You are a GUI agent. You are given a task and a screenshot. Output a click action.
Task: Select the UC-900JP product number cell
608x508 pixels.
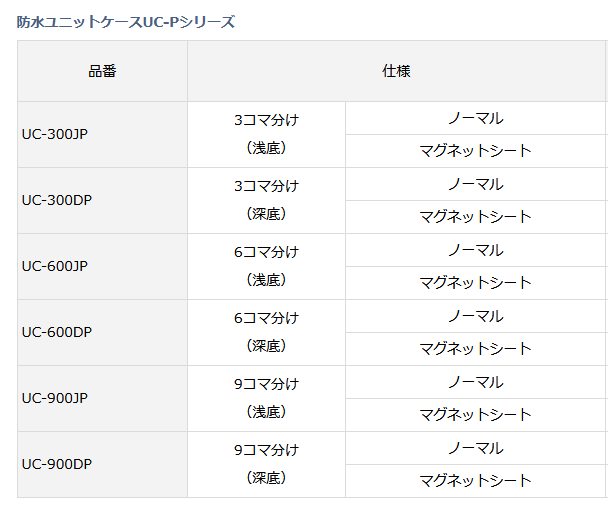tap(55, 398)
